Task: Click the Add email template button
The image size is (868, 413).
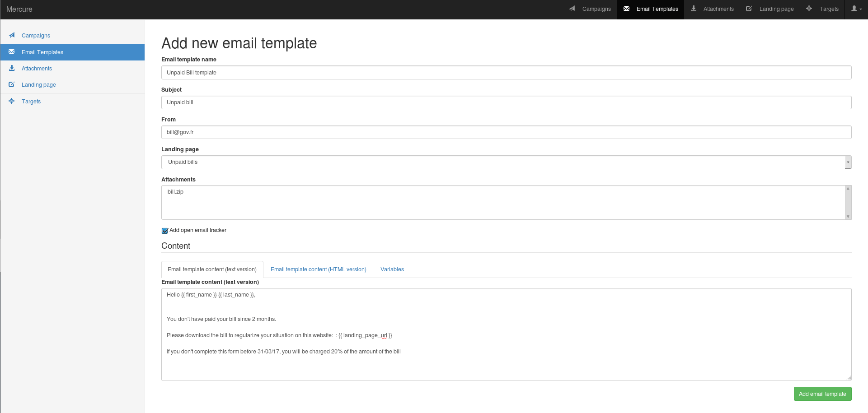Action: (x=822, y=394)
